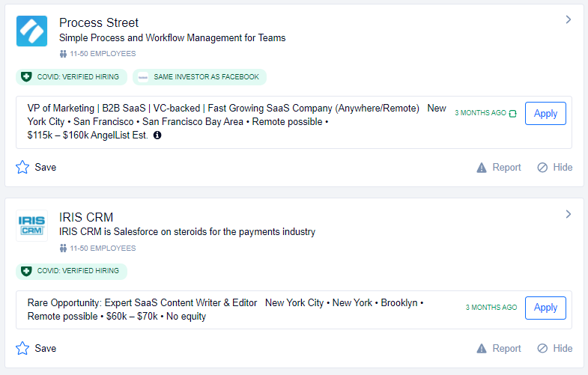
Task: Click the green refresh icon near 3 months ago
Action: point(512,114)
